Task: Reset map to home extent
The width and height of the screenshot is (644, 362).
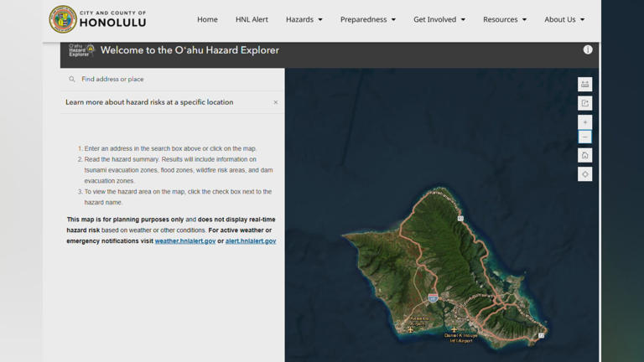Action: coord(584,156)
